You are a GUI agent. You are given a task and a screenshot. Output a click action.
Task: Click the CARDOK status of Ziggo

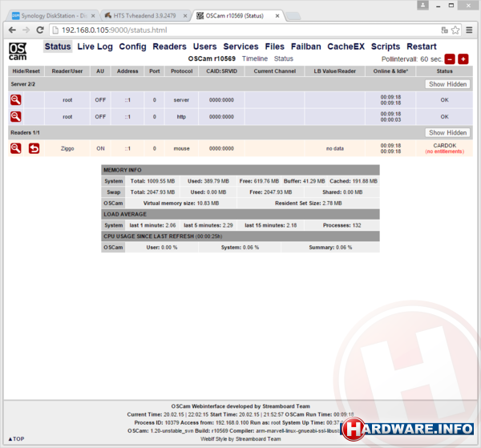tap(444, 145)
